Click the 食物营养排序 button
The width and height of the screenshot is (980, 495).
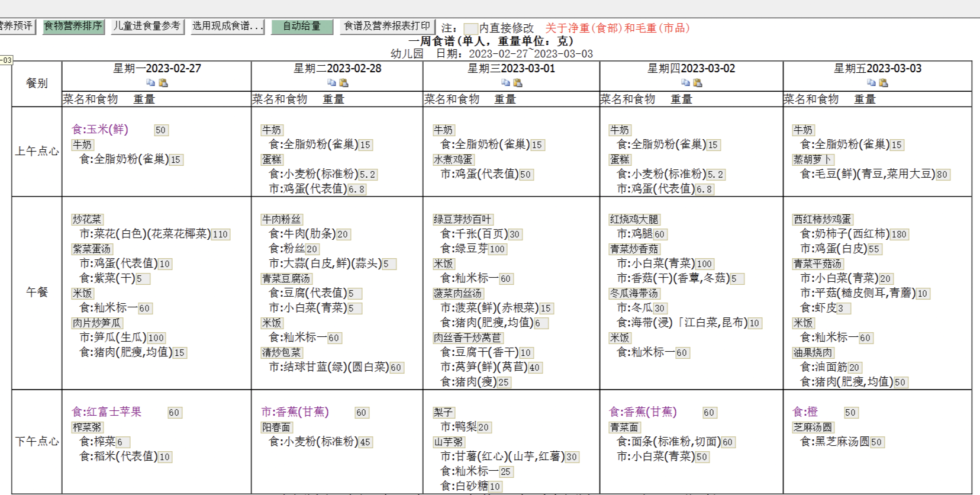(73, 27)
